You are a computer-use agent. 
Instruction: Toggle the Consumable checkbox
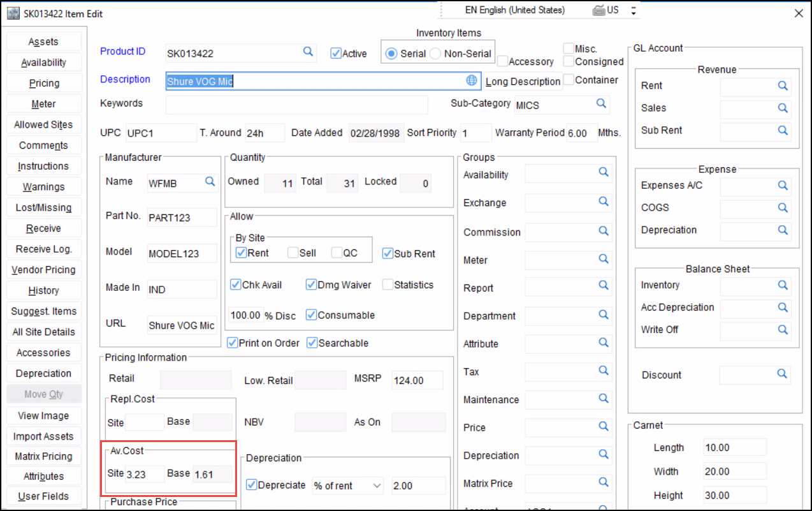tap(311, 315)
